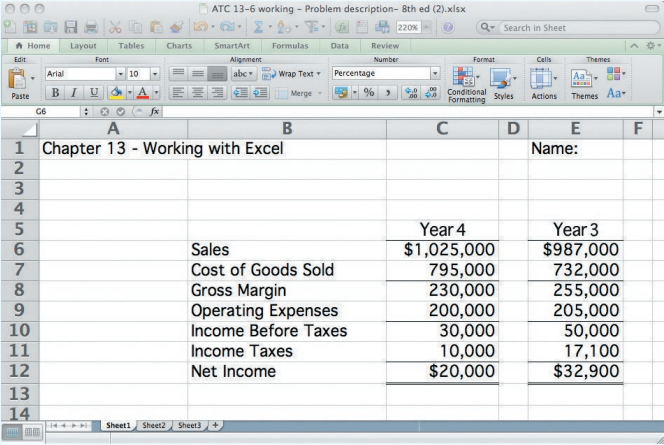Click the purple Help icon
This screenshot has height=445, width=664.
[447, 27]
